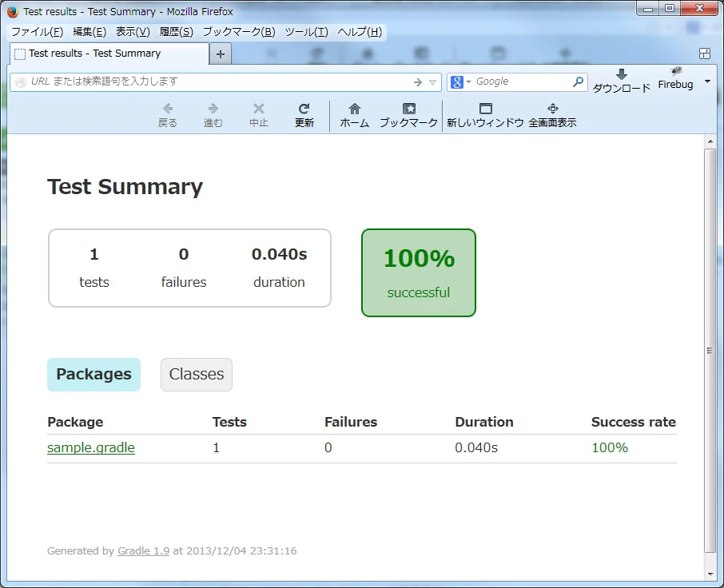Viewport: 724px width, 588px height.
Task: Click the scrollbar down arrow
Action: click(710, 574)
